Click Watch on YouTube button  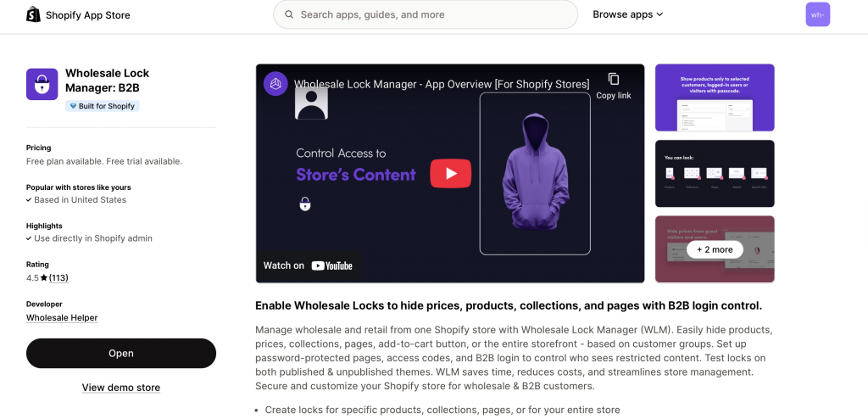tap(308, 265)
